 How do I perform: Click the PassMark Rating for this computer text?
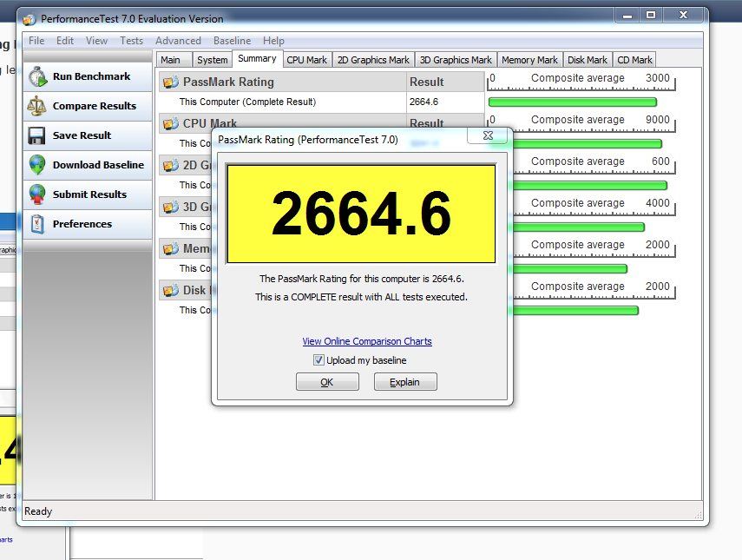[362, 279]
